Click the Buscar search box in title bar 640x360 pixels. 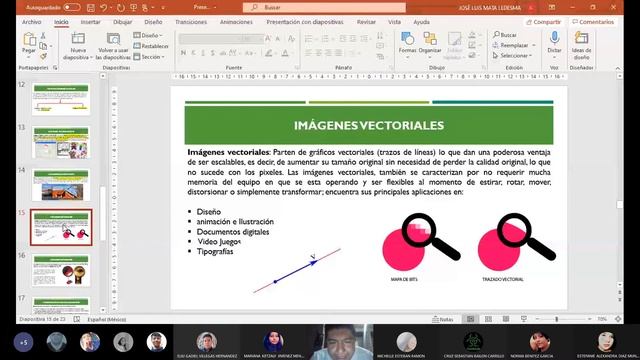324,7
